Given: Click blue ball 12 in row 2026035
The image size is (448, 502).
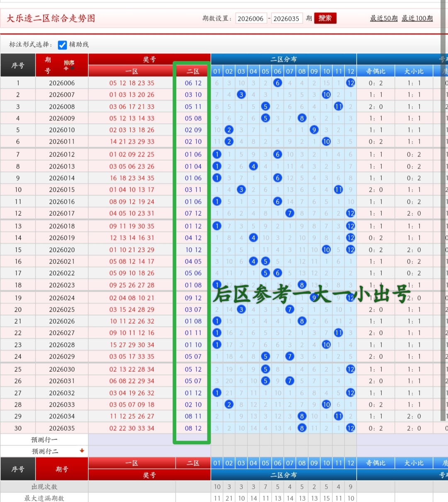Looking at the screenshot, I should click(x=351, y=428).
